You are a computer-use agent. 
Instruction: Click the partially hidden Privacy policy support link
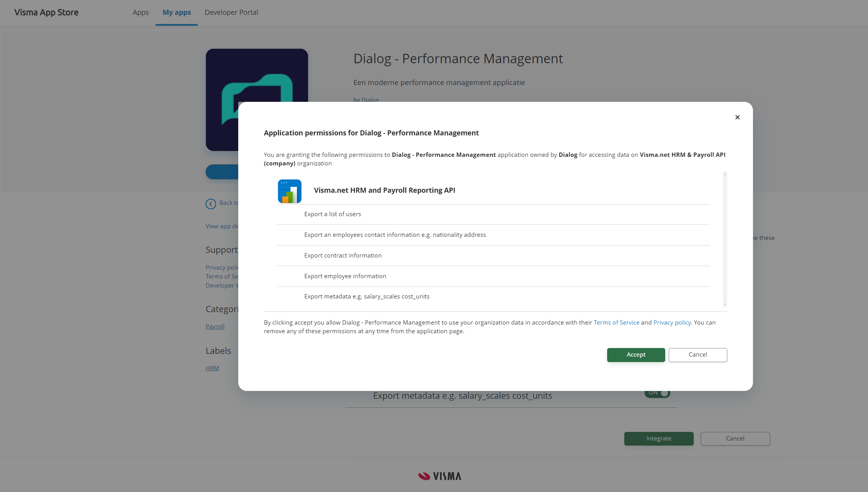[222, 268]
